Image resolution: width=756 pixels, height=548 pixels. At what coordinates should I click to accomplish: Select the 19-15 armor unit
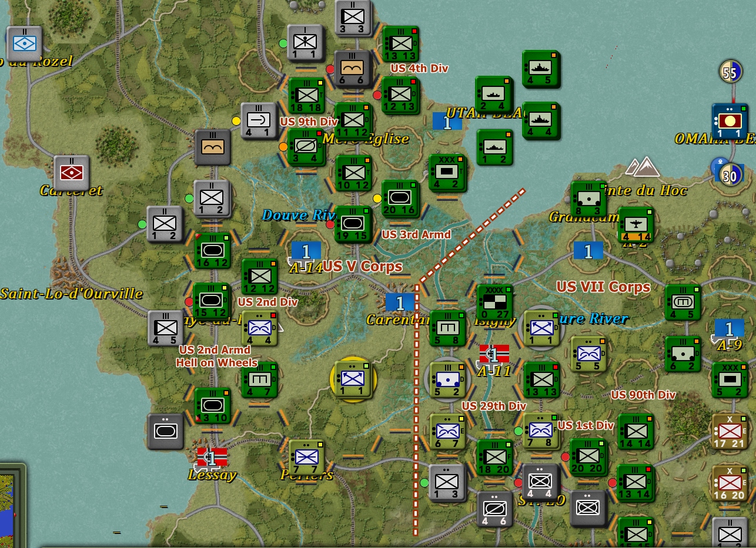tap(353, 224)
